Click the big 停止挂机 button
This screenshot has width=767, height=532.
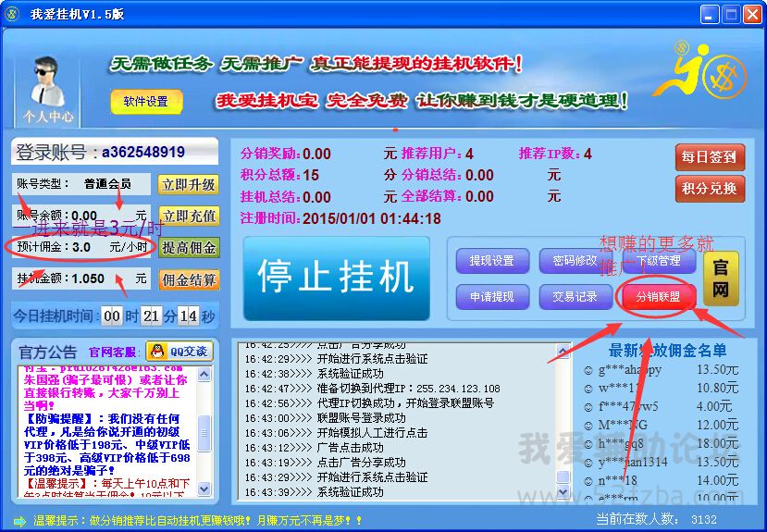pyautogui.click(x=337, y=278)
